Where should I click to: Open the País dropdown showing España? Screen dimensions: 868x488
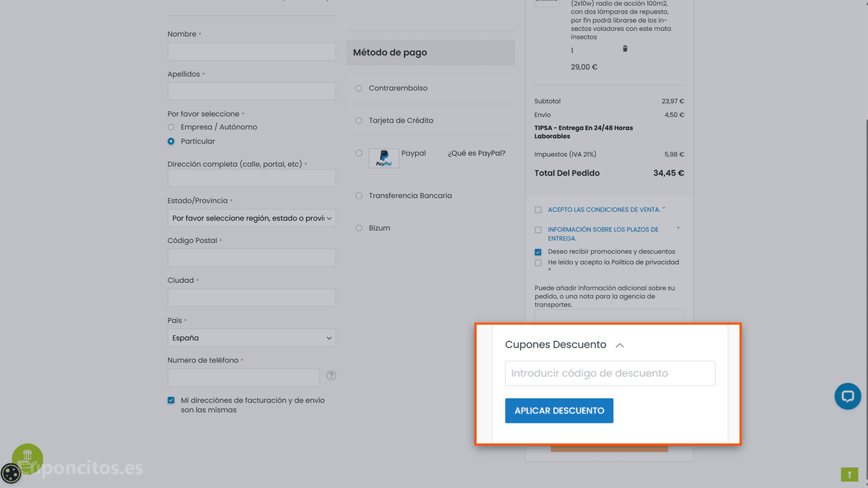click(x=252, y=338)
